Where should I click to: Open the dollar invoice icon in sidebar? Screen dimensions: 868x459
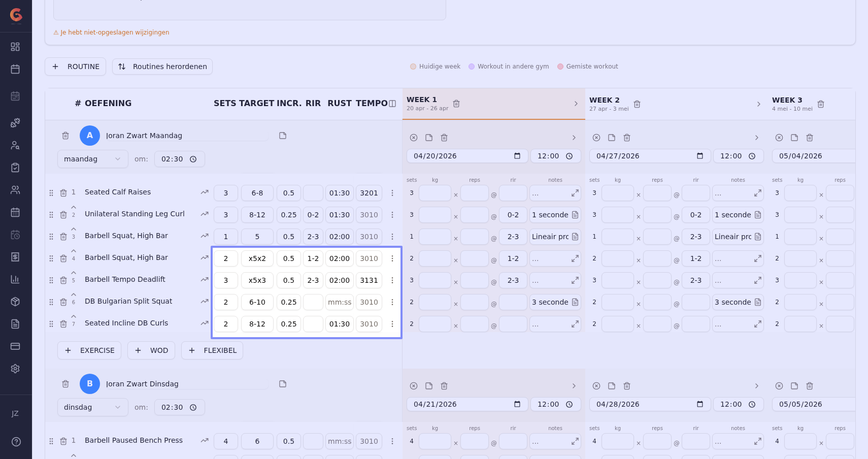pyautogui.click(x=15, y=257)
